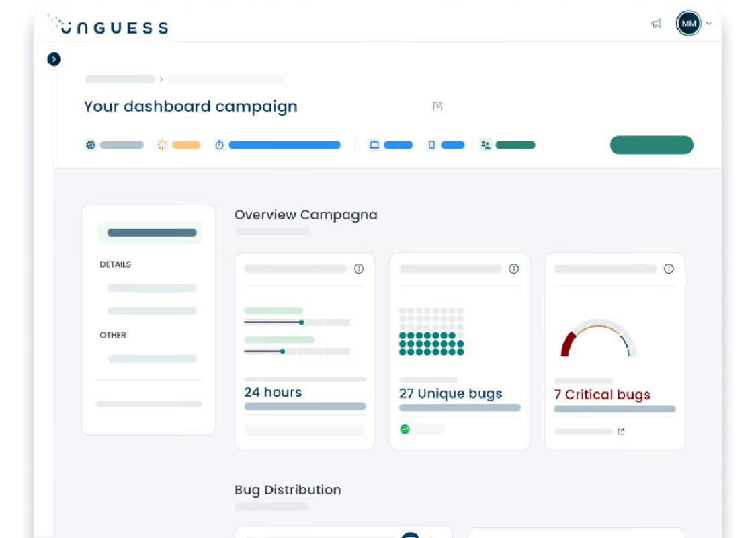Click the 'Overview Campagna' heading
Viewport: 756px width, 538px height.
tap(306, 215)
